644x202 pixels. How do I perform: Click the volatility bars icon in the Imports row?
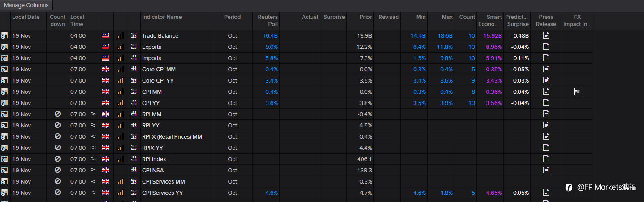(x=120, y=58)
